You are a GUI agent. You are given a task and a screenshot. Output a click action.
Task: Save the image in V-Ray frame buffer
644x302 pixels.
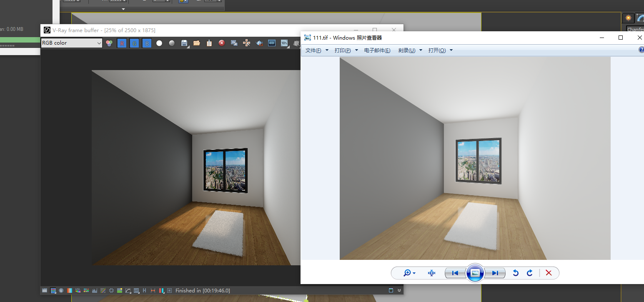(185, 43)
